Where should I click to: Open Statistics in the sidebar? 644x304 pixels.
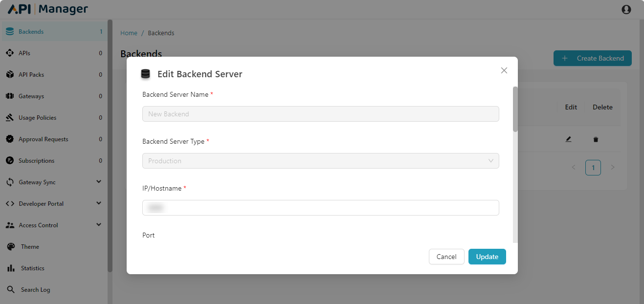coord(32,268)
